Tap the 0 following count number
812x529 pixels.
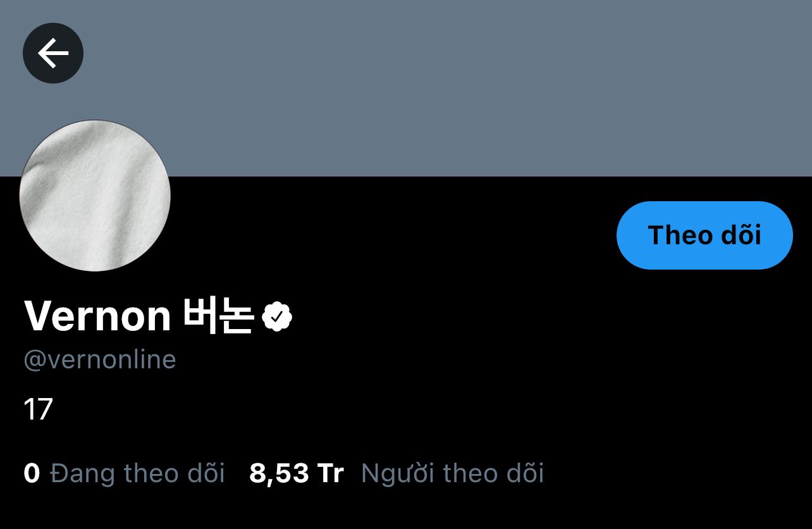32,473
